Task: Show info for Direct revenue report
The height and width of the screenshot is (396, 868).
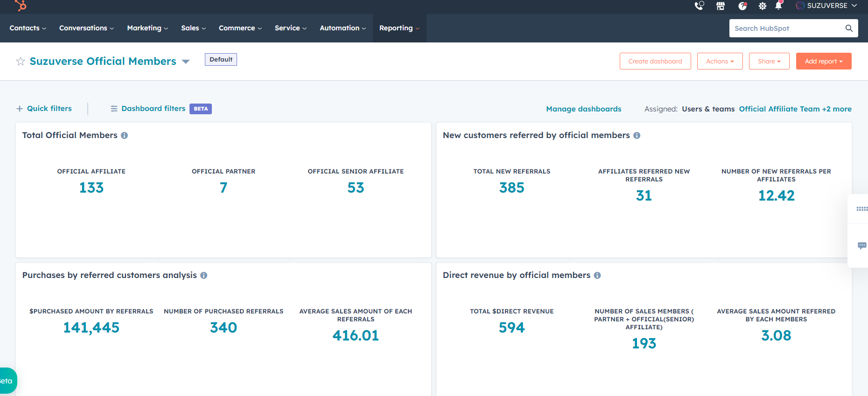Action: pos(597,275)
